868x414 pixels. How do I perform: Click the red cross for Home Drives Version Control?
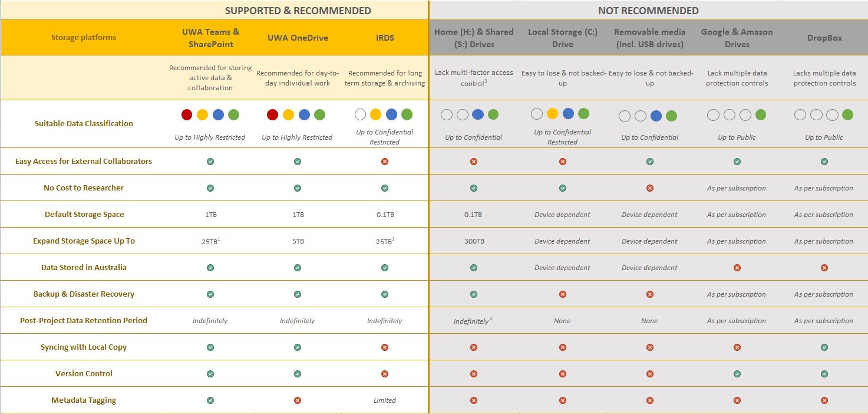click(473, 373)
